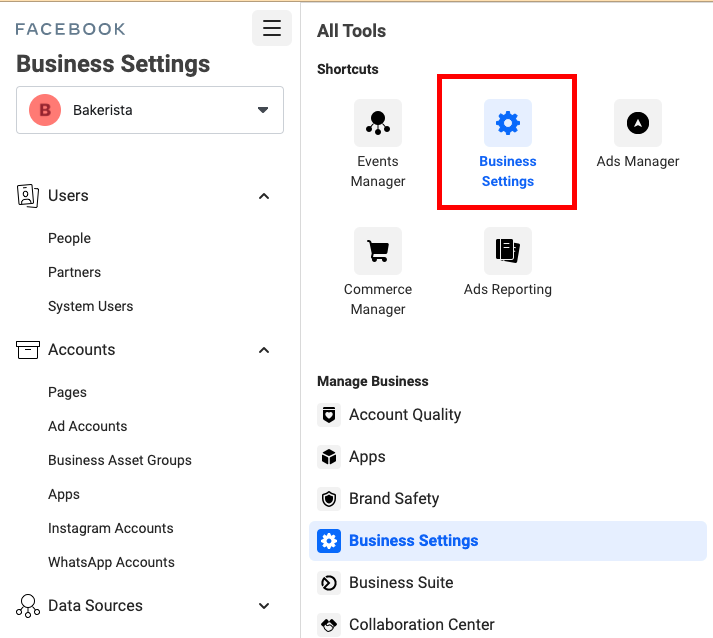Click the FACEBOOK wordmark logo

(70, 29)
